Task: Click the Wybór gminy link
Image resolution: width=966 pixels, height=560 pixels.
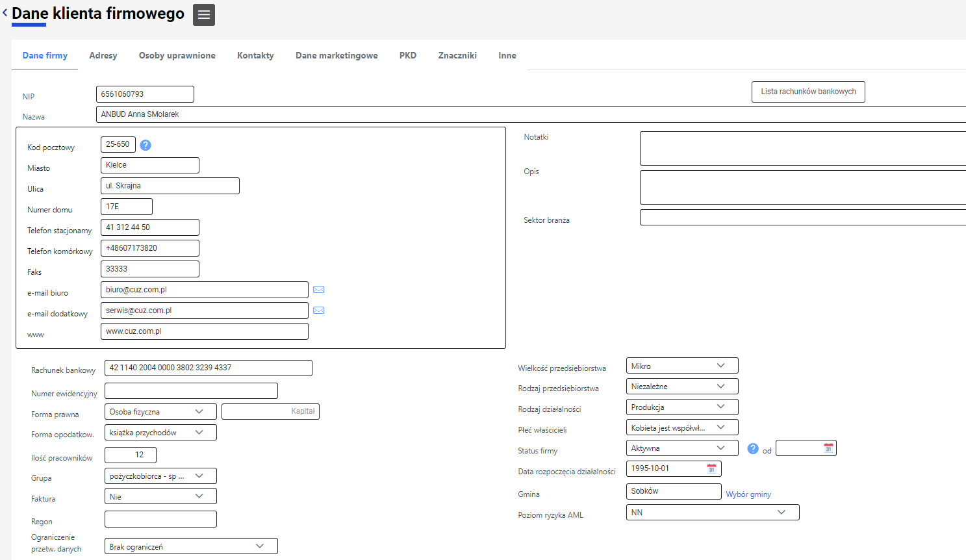Action: 748,494
